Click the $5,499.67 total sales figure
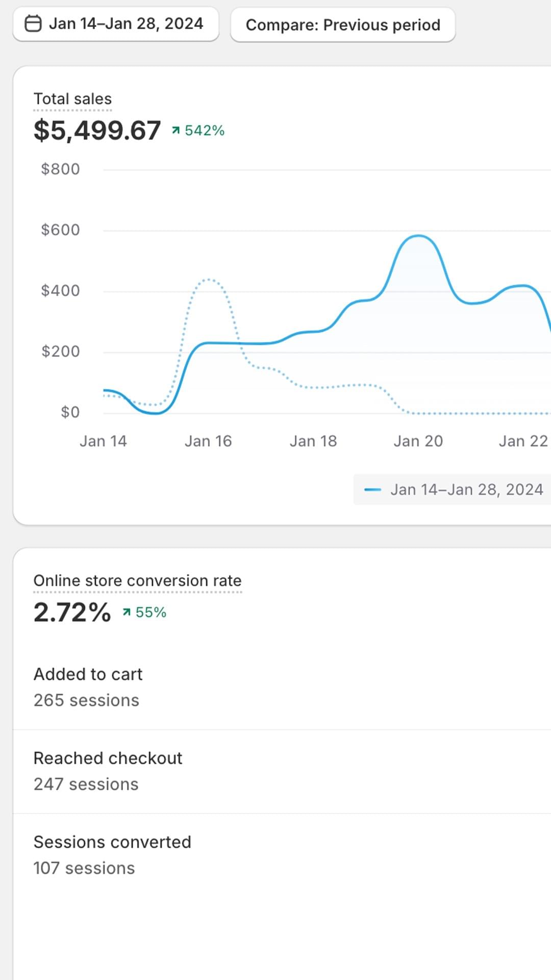This screenshot has height=980, width=551. (x=97, y=131)
